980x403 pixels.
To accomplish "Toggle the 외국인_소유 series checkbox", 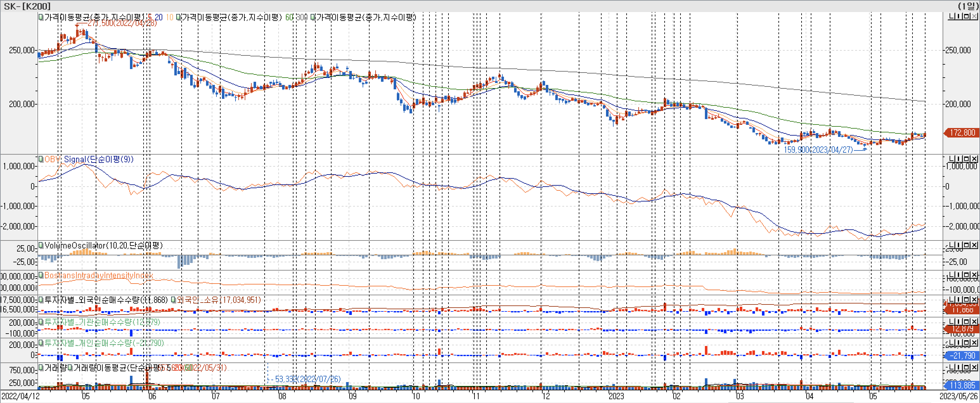I will (x=173, y=300).
